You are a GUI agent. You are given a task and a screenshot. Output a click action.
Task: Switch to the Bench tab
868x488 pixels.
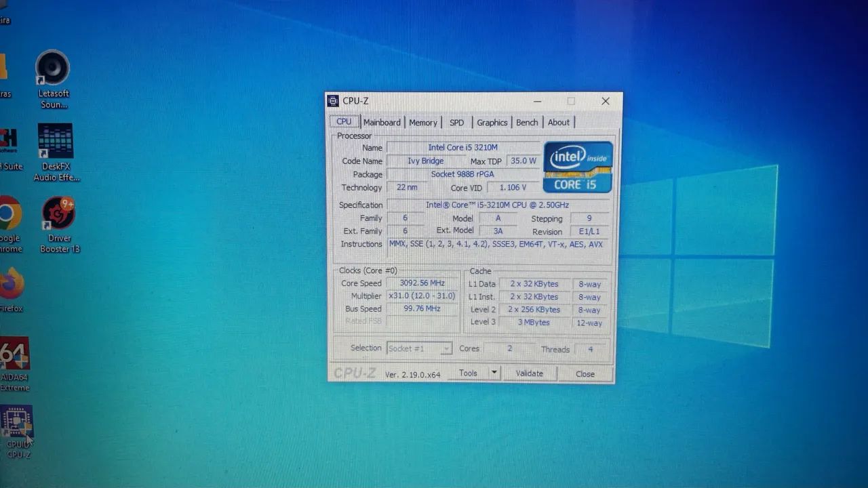[x=527, y=123]
